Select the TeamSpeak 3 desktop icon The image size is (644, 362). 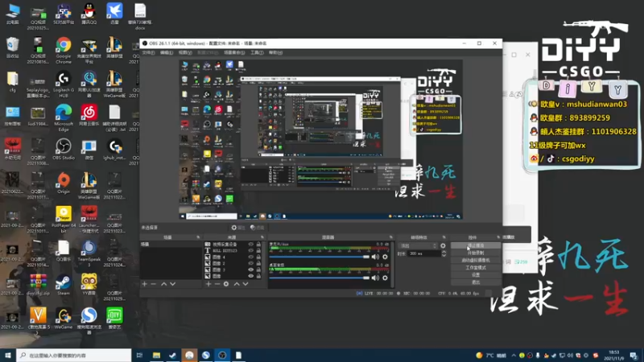pos(89,253)
